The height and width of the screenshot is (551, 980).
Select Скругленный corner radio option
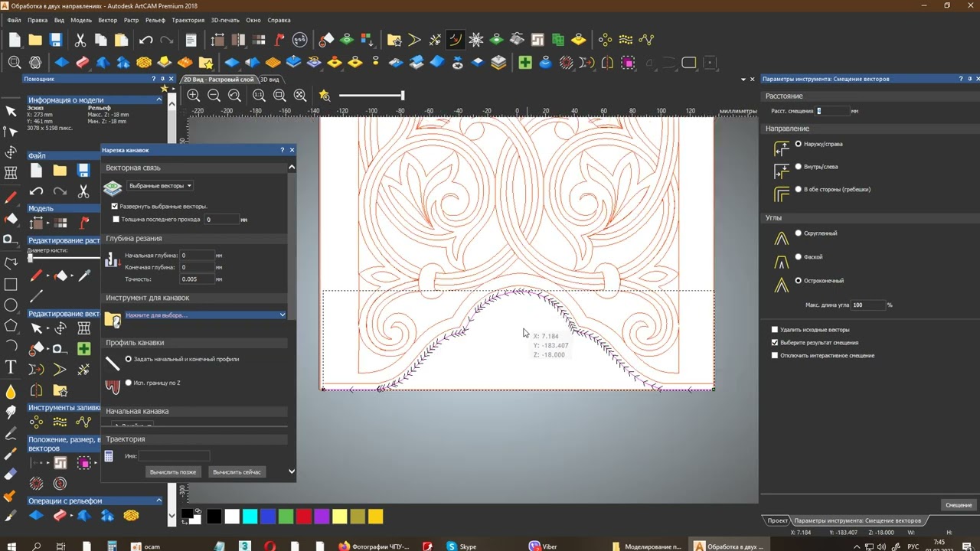[799, 233]
